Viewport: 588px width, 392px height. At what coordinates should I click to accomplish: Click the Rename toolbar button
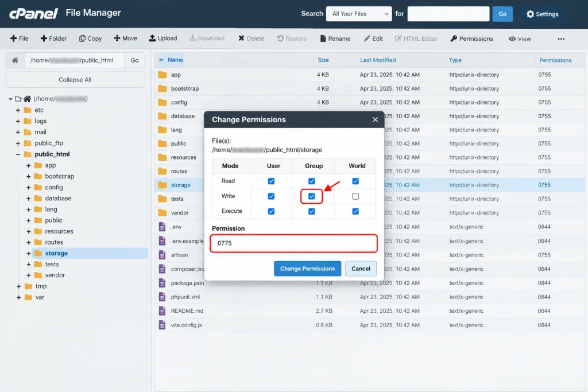click(335, 38)
